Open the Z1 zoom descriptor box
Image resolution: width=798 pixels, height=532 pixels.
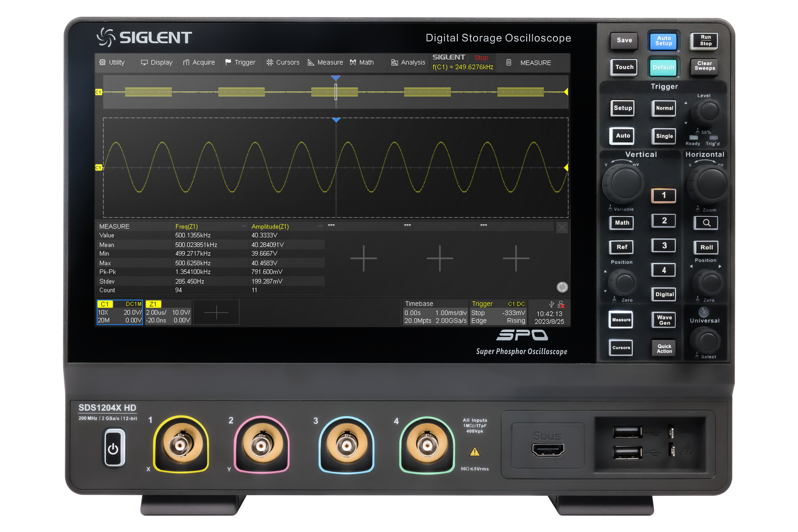[x=168, y=312]
